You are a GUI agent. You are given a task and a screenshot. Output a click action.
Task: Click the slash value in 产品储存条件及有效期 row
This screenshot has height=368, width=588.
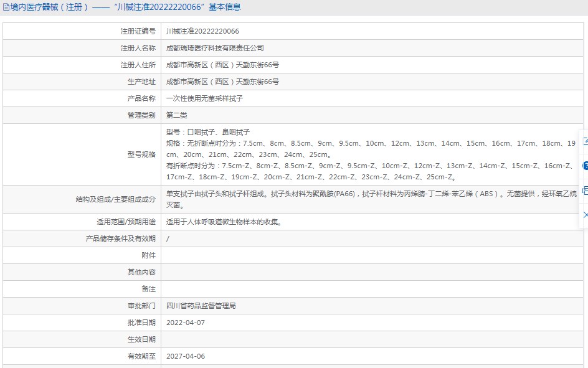168,238
